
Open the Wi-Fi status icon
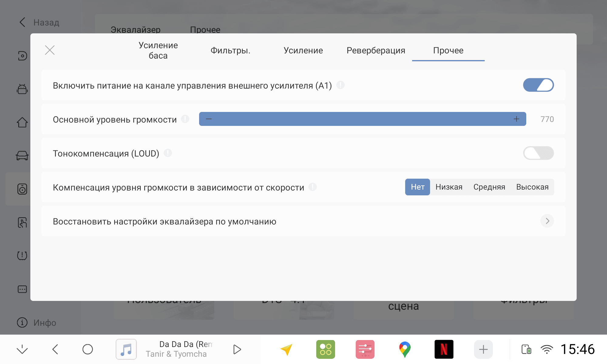547,349
